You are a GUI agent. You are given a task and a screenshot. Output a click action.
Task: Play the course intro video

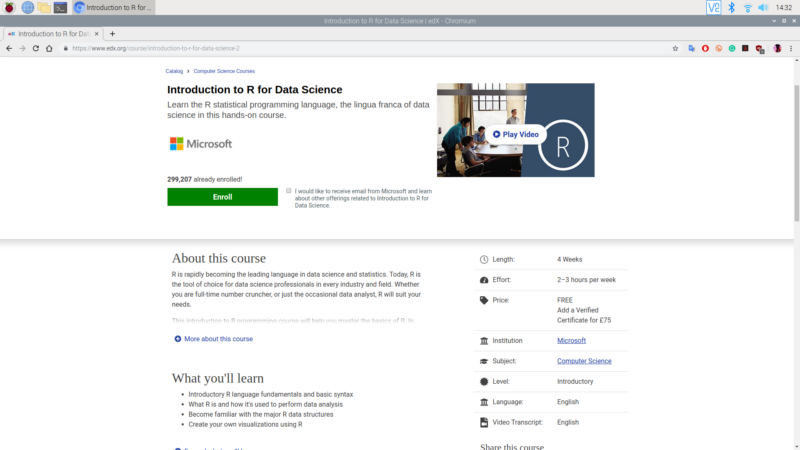coord(516,134)
